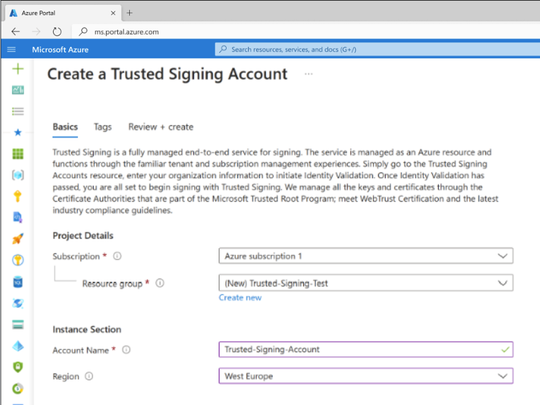Viewport: 540px width, 405px height.
Task: Open the West Europe region dropdown
Action: point(366,376)
